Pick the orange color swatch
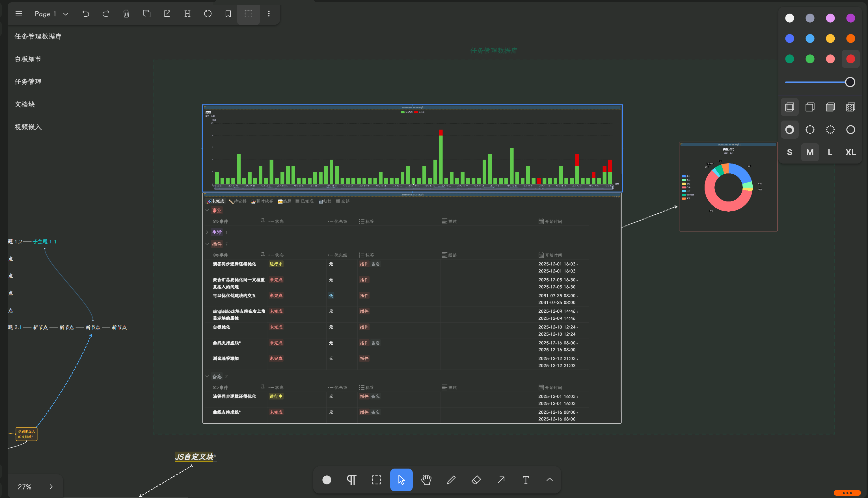Image resolution: width=868 pixels, height=498 pixels. (850, 38)
